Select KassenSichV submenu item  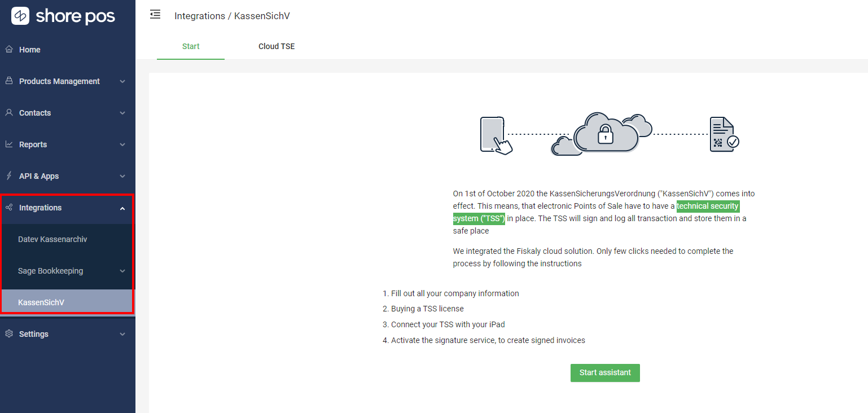click(x=68, y=302)
